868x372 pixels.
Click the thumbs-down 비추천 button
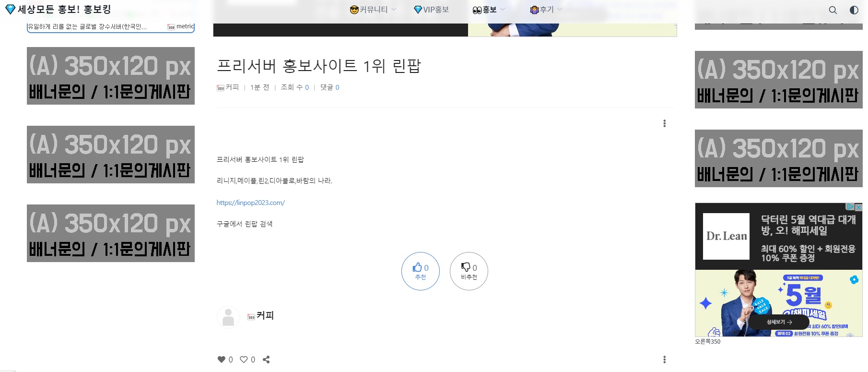(469, 271)
